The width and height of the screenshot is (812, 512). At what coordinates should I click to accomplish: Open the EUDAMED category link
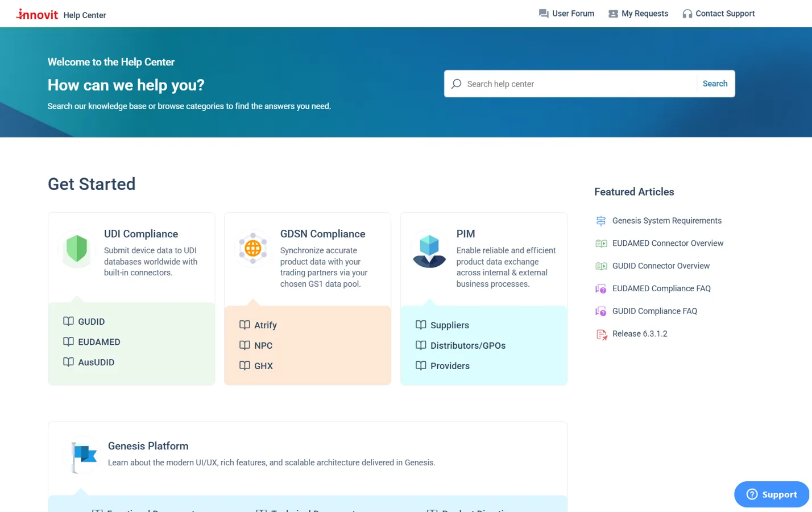pyautogui.click(x=99, y=342)
